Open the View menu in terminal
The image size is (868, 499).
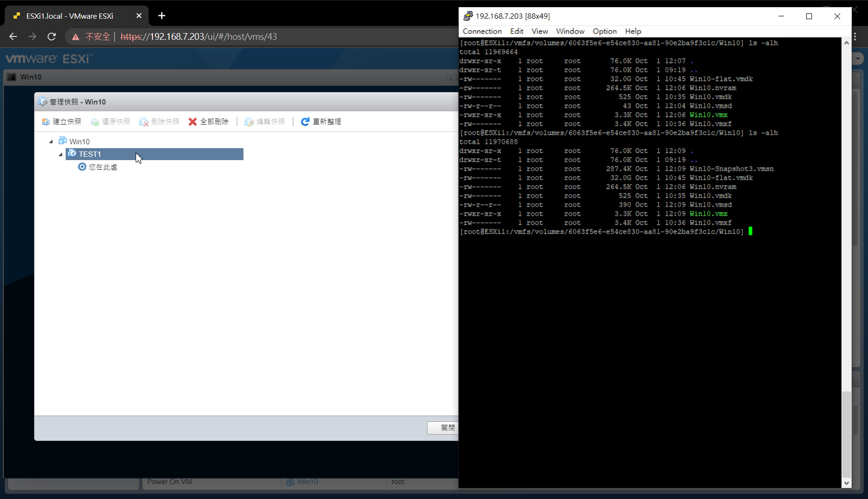tap(540, 31)
